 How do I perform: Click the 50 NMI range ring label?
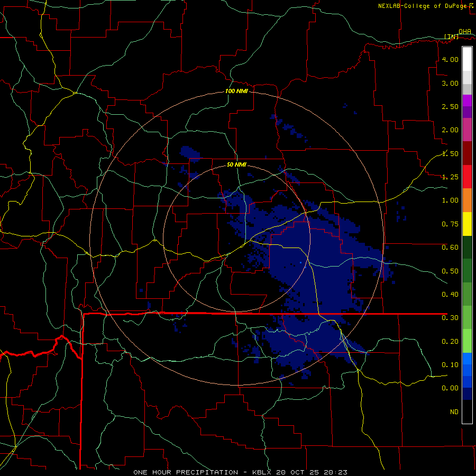236,165
